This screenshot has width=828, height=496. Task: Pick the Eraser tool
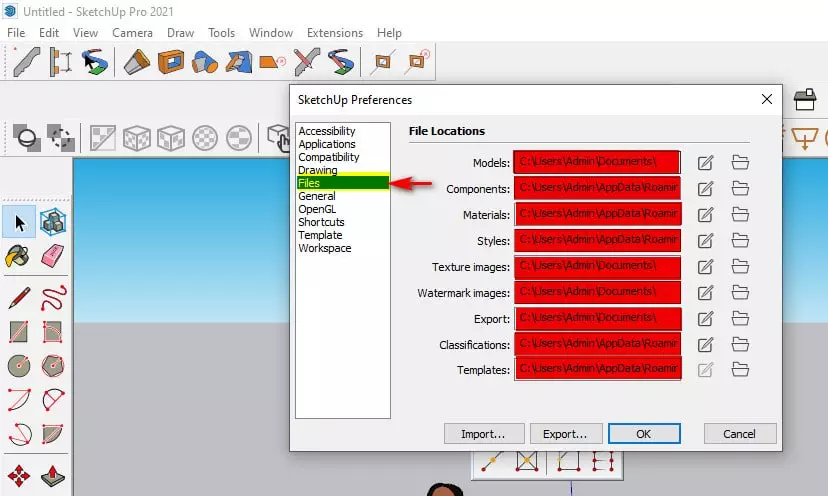(x=53, y=257)
